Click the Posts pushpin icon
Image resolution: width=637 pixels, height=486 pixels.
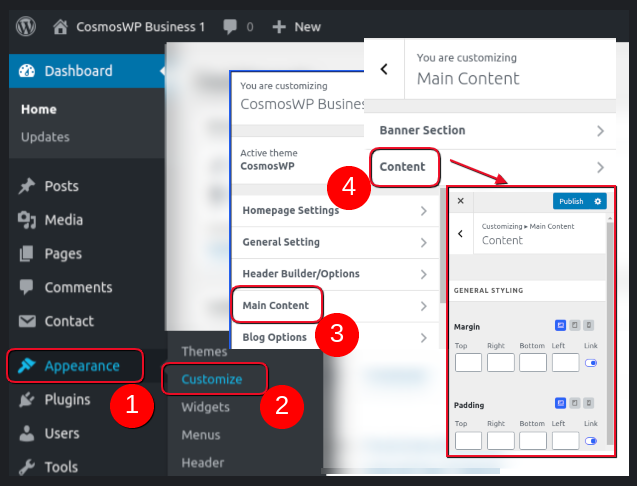click(x=27, y=186)
